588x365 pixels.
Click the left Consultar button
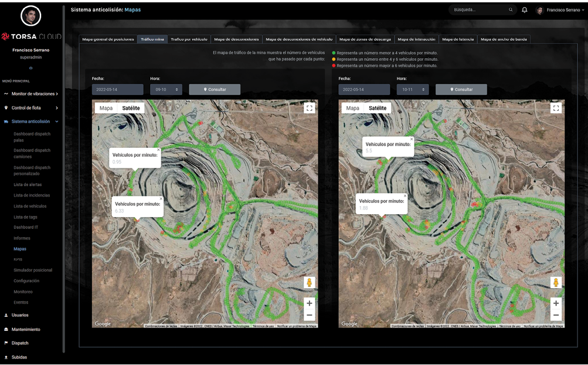pyautogui.click(x=215, y=89)
